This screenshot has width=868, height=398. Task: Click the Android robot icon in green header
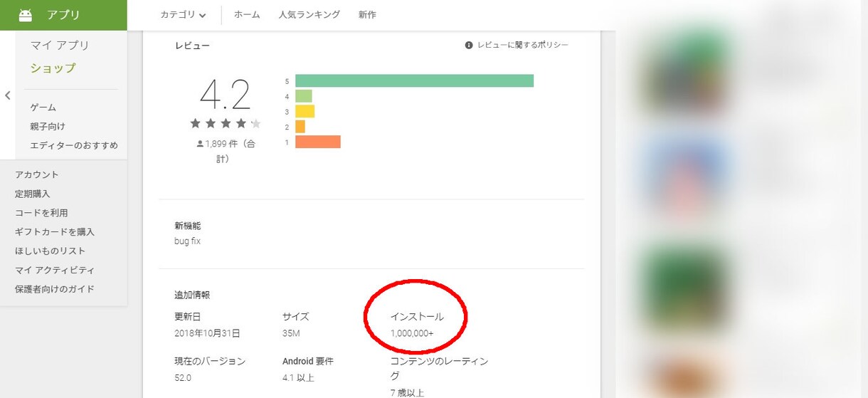tap(26, 15)
